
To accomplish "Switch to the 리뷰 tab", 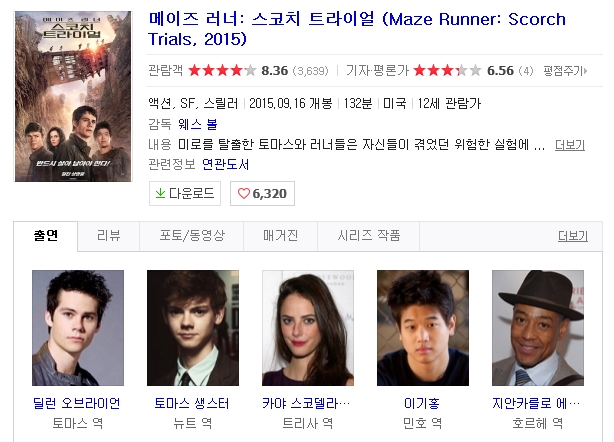I will coord(108,236).
